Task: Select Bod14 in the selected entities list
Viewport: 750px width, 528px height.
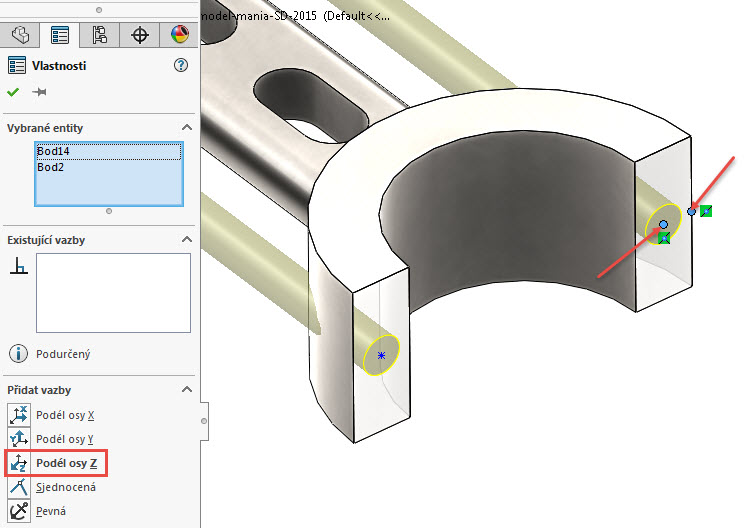Action: 53,151
